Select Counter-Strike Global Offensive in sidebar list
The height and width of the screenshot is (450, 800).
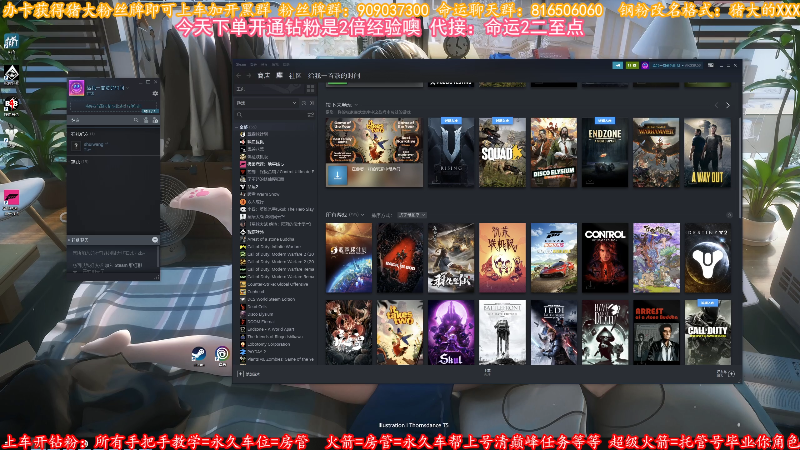(277, 284)
